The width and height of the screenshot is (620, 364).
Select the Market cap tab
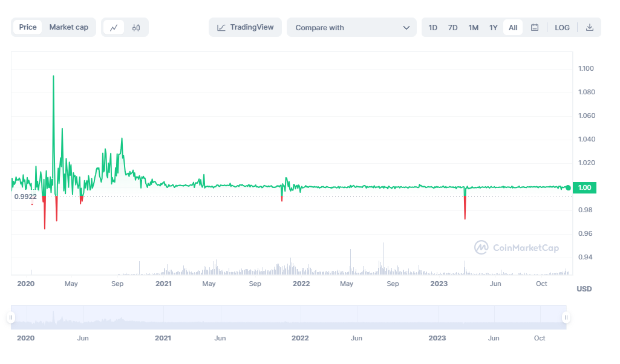click(x=68, y=27)
